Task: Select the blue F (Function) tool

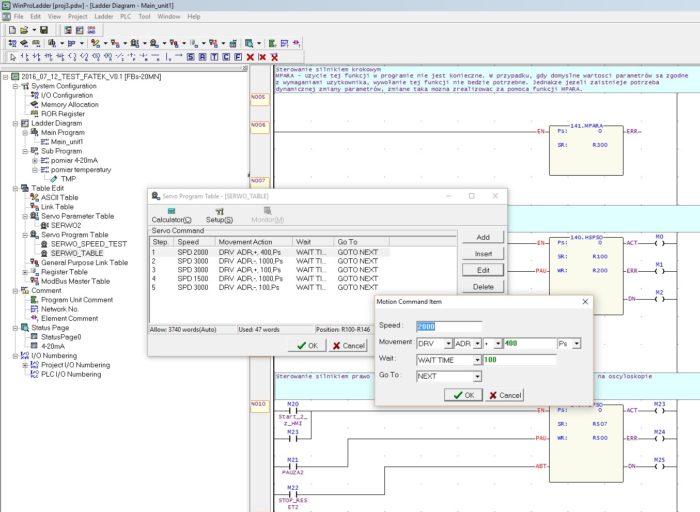Action: point(238,57)
